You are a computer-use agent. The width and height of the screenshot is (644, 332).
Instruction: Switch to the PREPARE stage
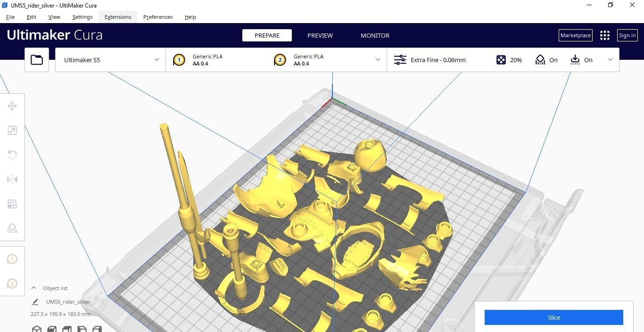coord(267,35)
